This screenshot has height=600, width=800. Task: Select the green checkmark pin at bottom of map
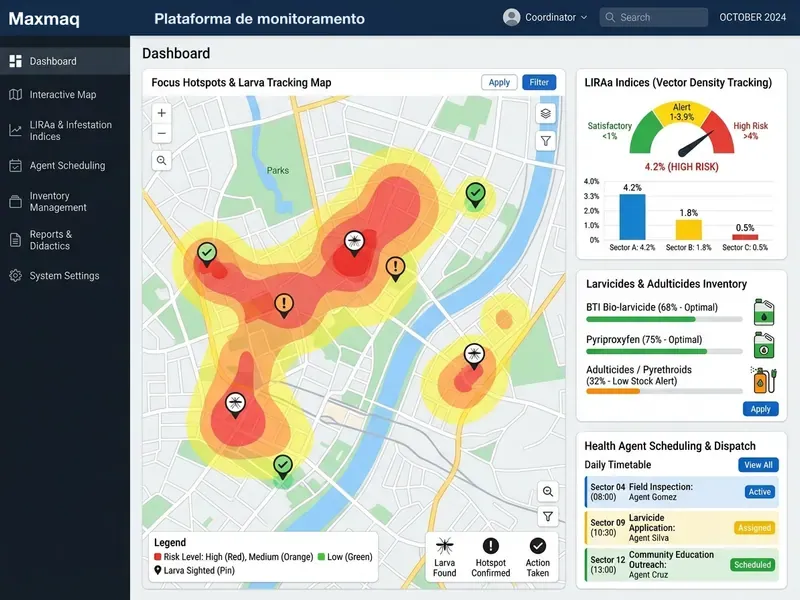[x=283, y=466]
